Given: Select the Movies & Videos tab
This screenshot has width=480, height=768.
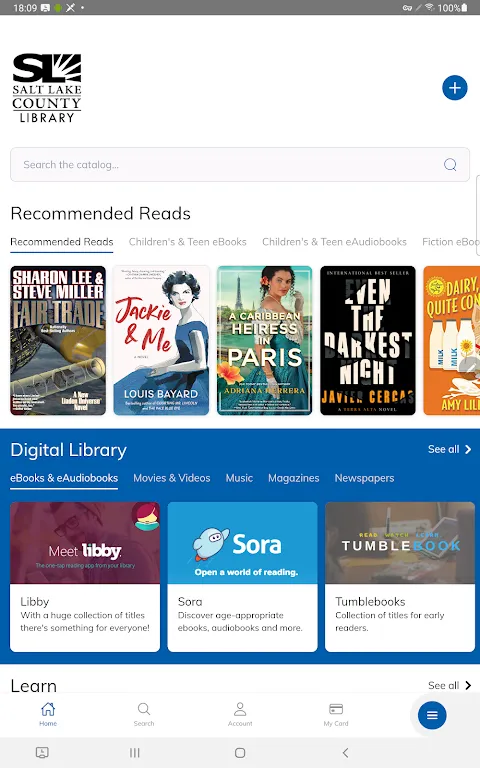Looking at the screenshot, I should click(172, 478).
